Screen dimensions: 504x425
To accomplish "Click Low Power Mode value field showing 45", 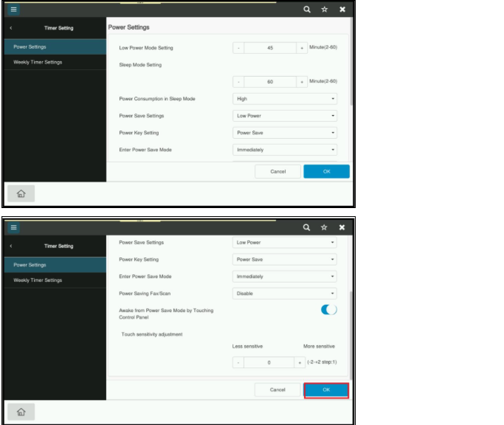I will (x=270, y=48).
